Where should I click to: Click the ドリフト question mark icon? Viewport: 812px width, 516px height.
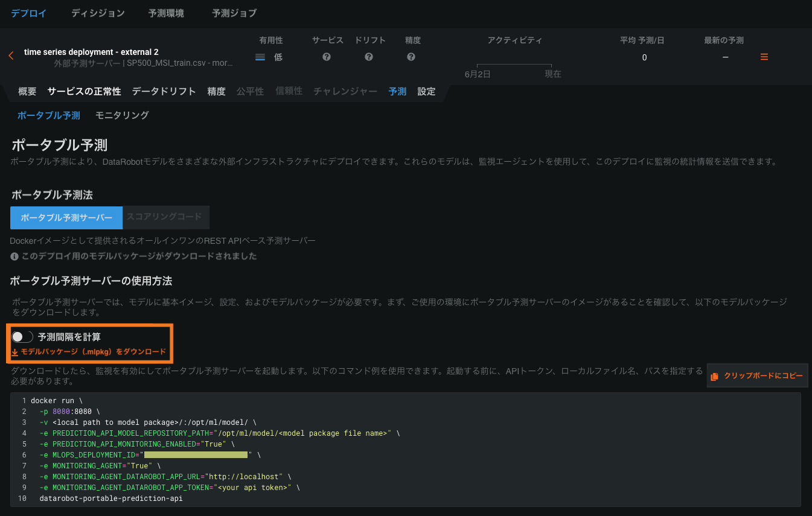tap(369, 57)
